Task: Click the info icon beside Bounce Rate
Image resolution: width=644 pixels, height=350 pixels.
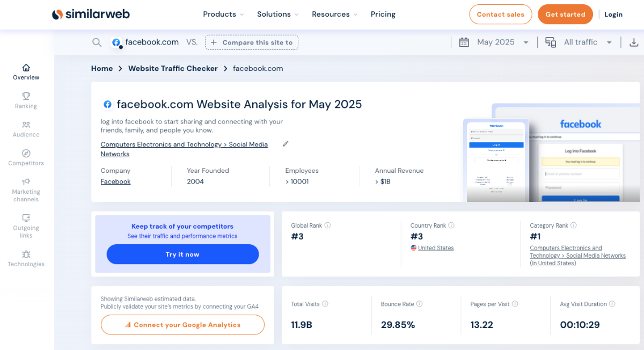Action: click(420, 304)
